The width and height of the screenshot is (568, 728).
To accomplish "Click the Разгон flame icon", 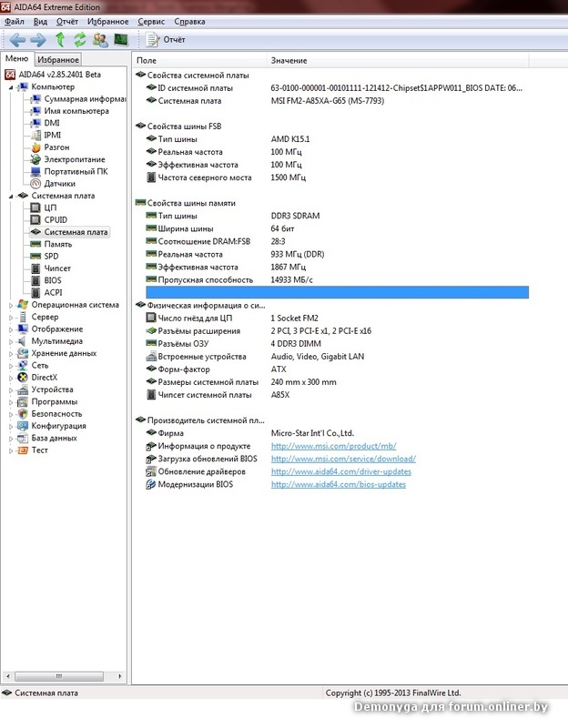I will [x=35, y=147].
